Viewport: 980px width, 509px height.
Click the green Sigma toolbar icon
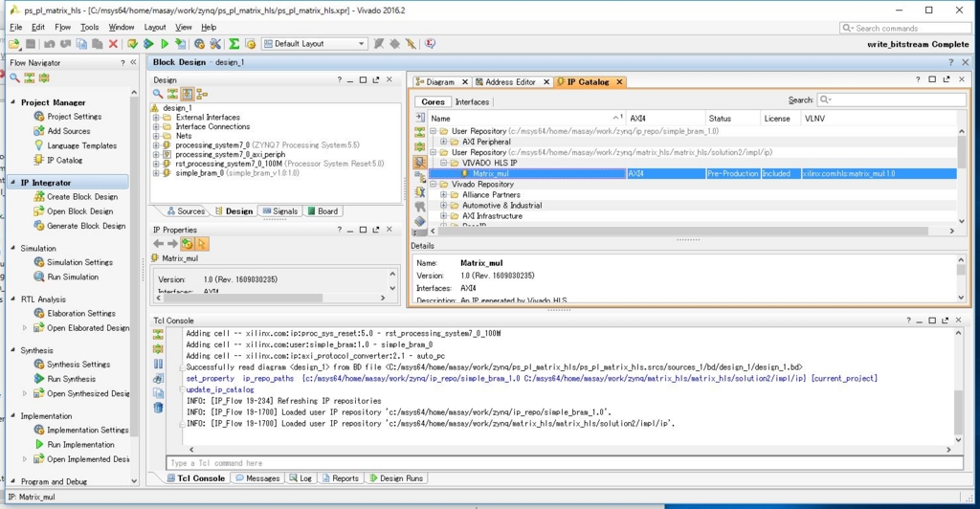point(234,44)
